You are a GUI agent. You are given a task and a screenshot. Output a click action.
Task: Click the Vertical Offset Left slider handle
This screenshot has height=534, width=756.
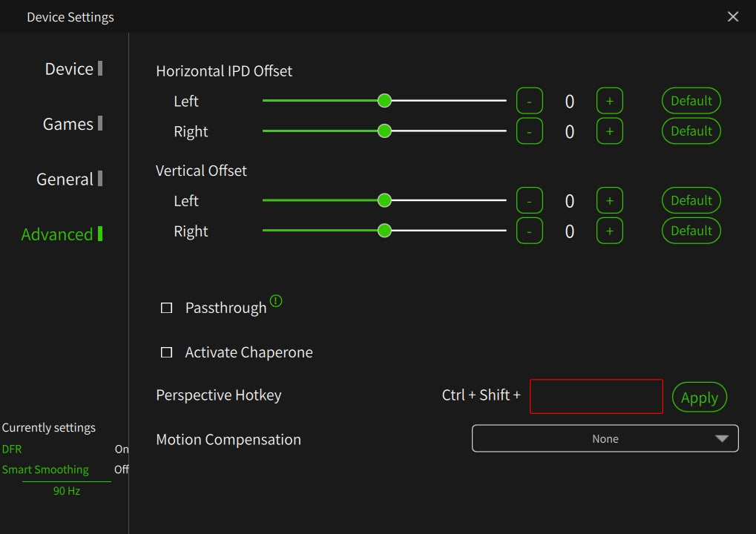pos(384,200)
